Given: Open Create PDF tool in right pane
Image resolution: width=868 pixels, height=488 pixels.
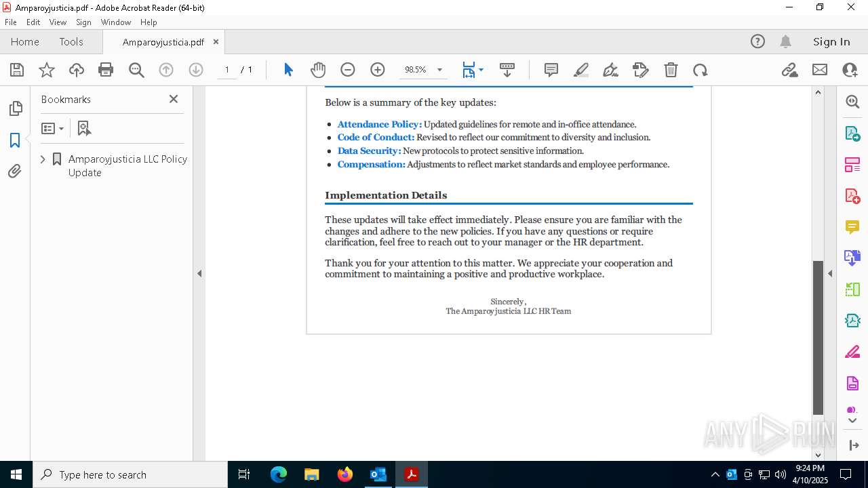Looking at the screenshot, I should click(x=852, y=196).
